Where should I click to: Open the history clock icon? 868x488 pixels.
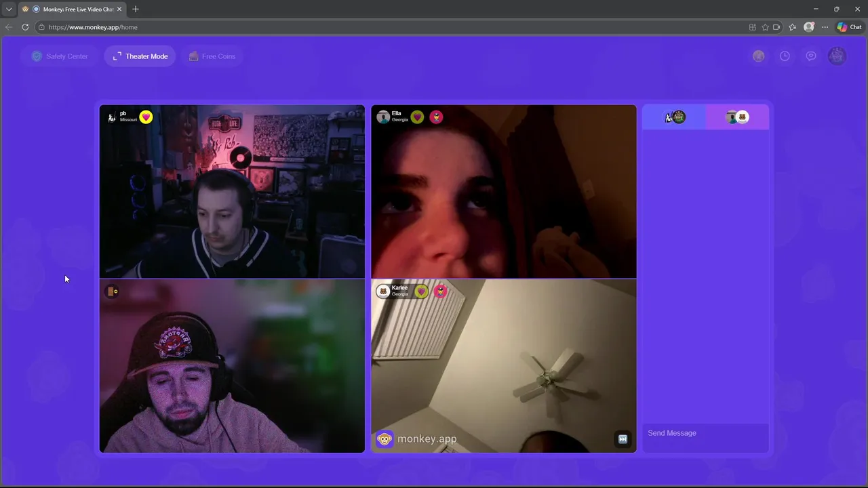(785, 56)
